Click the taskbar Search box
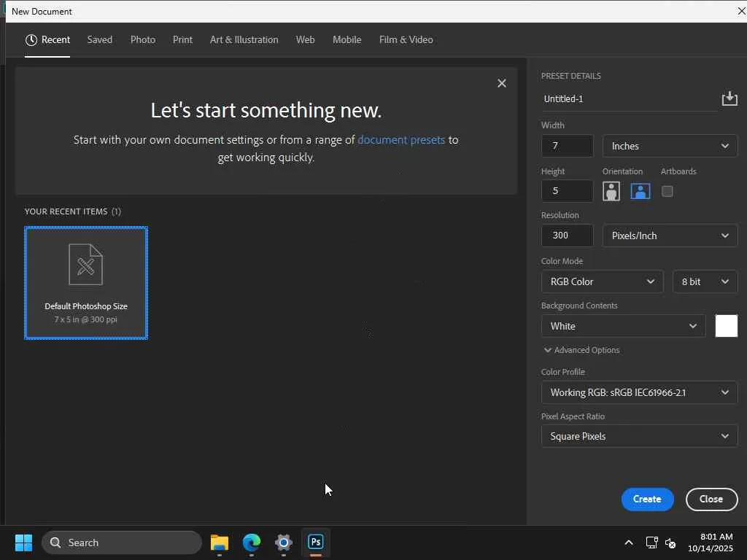This screenshot has height=560, width=747. 122,542
